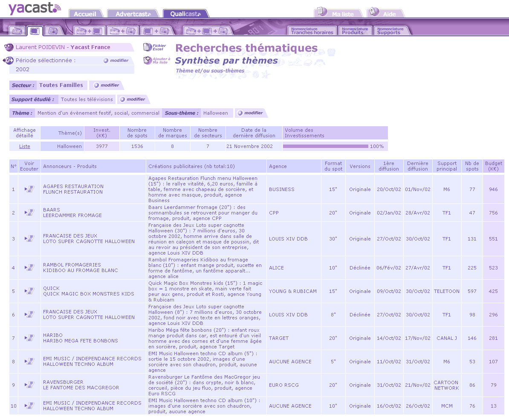509x420 pixels.
Task: Modify the Secteur Toutes Familles
Action: (107, 85)
